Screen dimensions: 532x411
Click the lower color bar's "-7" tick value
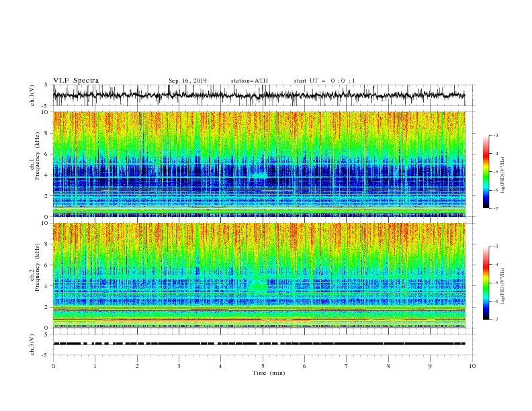coord(495,320)
